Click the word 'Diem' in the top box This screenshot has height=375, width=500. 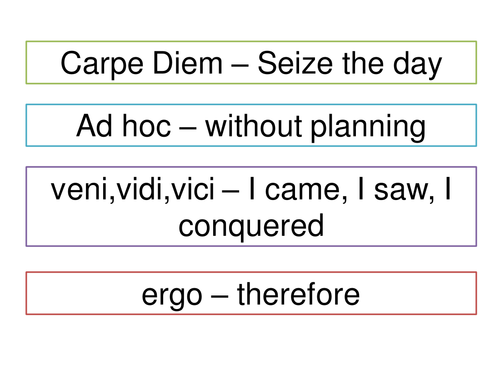pyautogui.click(x=188, y=63)
